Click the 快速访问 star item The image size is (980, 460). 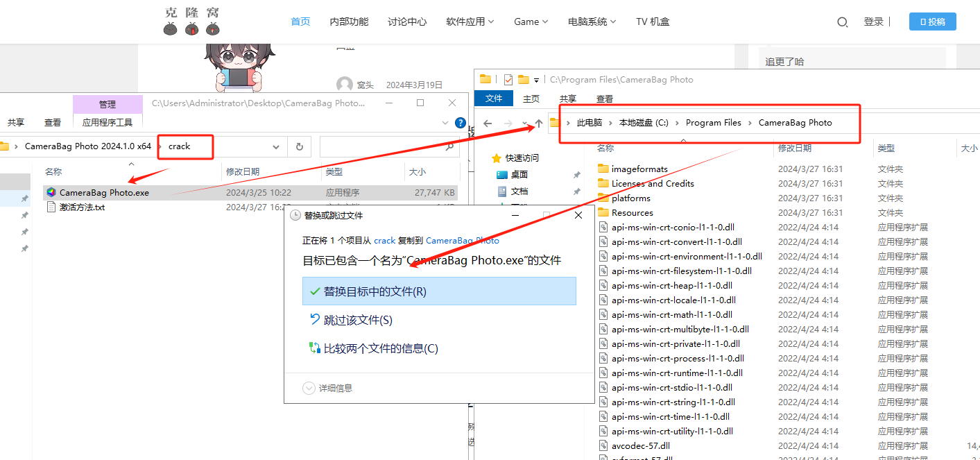[515, 157]
